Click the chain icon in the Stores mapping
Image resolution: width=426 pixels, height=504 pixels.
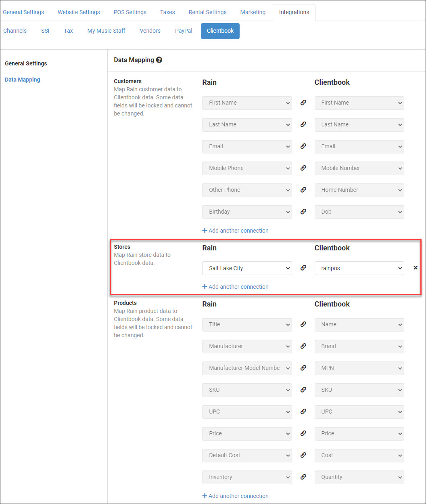pos(303,267)
